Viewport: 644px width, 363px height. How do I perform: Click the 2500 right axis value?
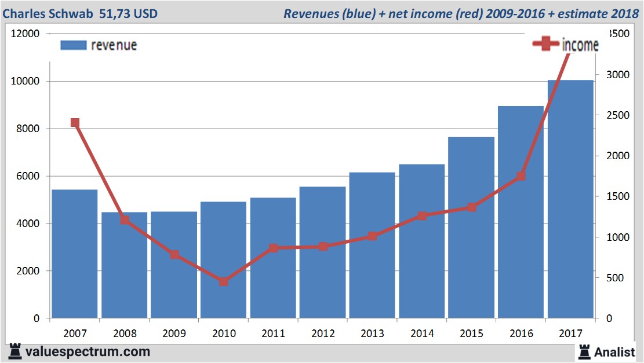click(x=618, y=115)
